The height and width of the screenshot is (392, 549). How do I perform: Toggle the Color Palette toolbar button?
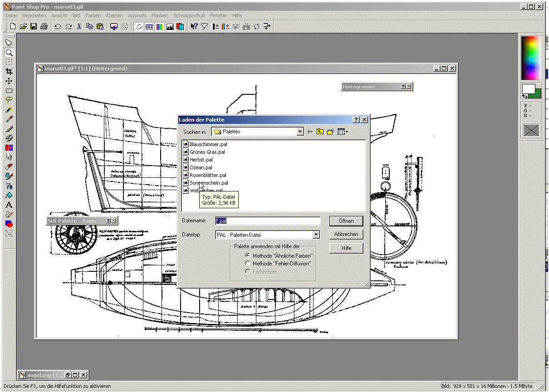pos(160,26)
